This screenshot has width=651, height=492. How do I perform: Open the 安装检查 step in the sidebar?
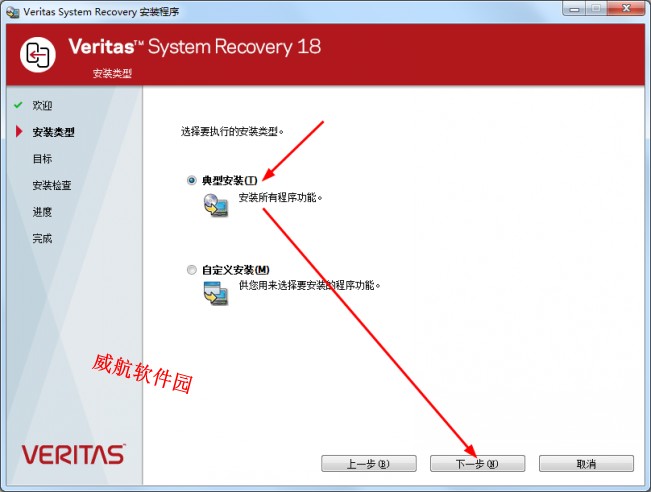[x=52, y=185]
